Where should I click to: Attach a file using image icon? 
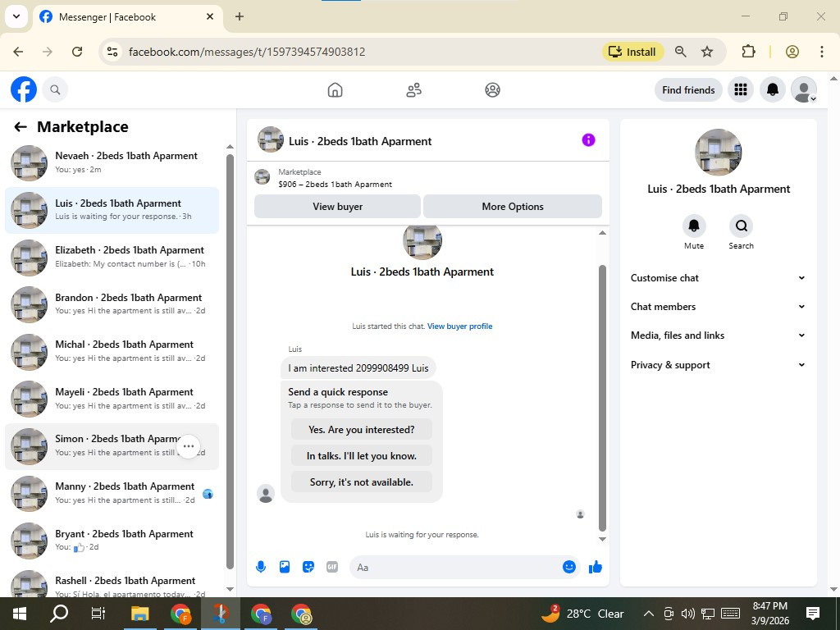click(x=285, y=567)
